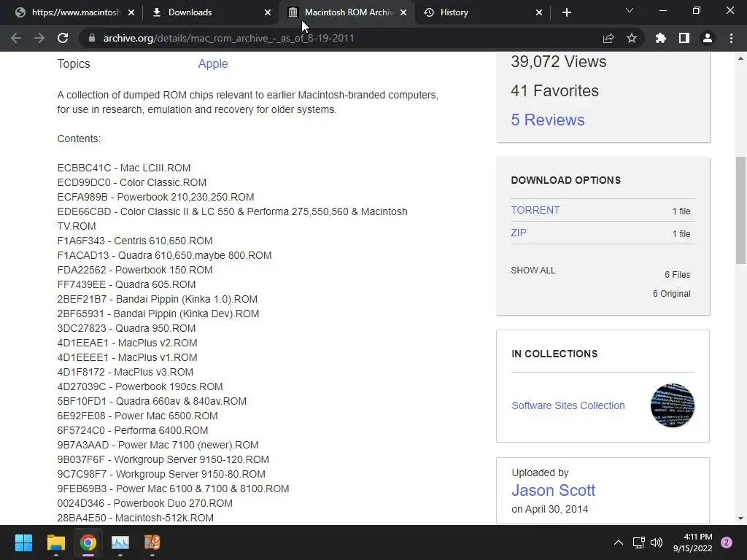The height and width of the screenshot is (560, 747).
Task: Reload the archive.org page
Action: click(63, 38)
